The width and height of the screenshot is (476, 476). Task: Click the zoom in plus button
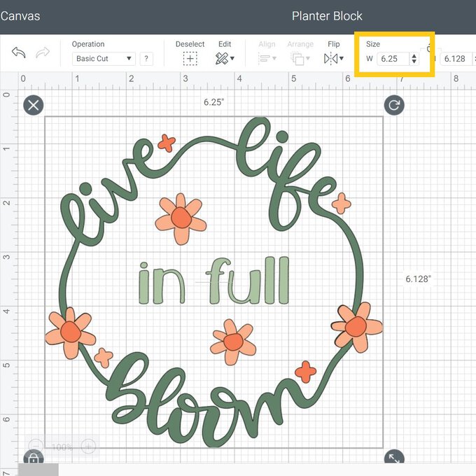tap(89, 446)
